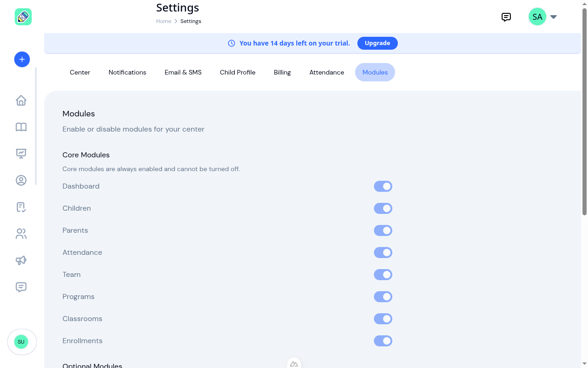Open the user profile circle icon
The width and height of the screenshot is (588, 368).
21,180
